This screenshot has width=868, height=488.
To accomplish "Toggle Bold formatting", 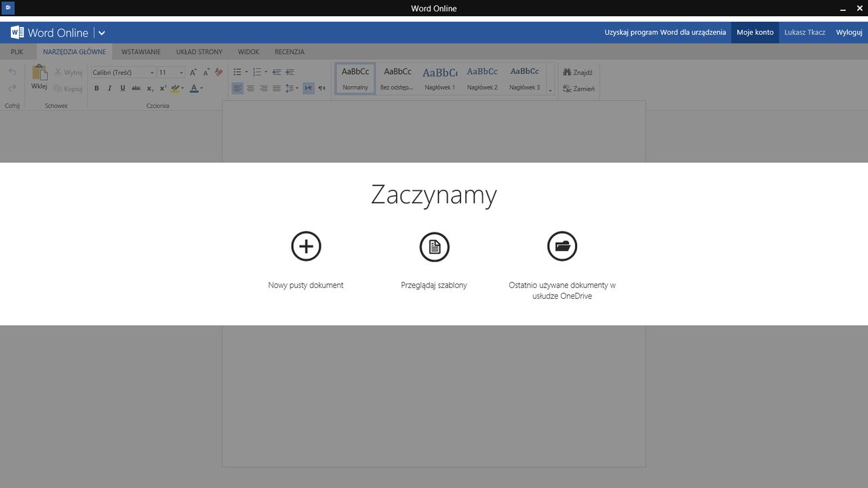I will (x=96, y=88).
